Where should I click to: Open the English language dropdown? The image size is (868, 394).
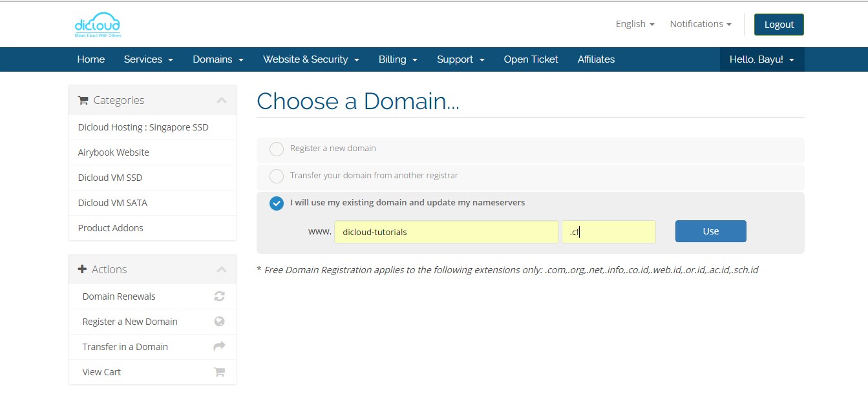click(635, 24)
